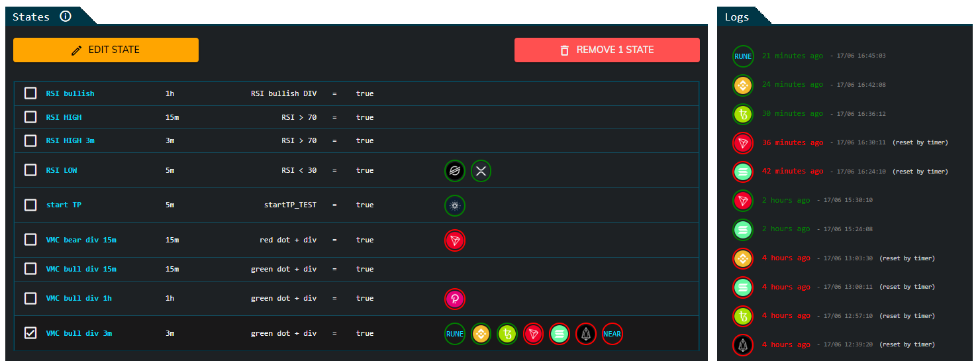Click the Stellar coin icon in RSI LOW row
This screenshot has width=980, height=361.
(x=455, y=171)
